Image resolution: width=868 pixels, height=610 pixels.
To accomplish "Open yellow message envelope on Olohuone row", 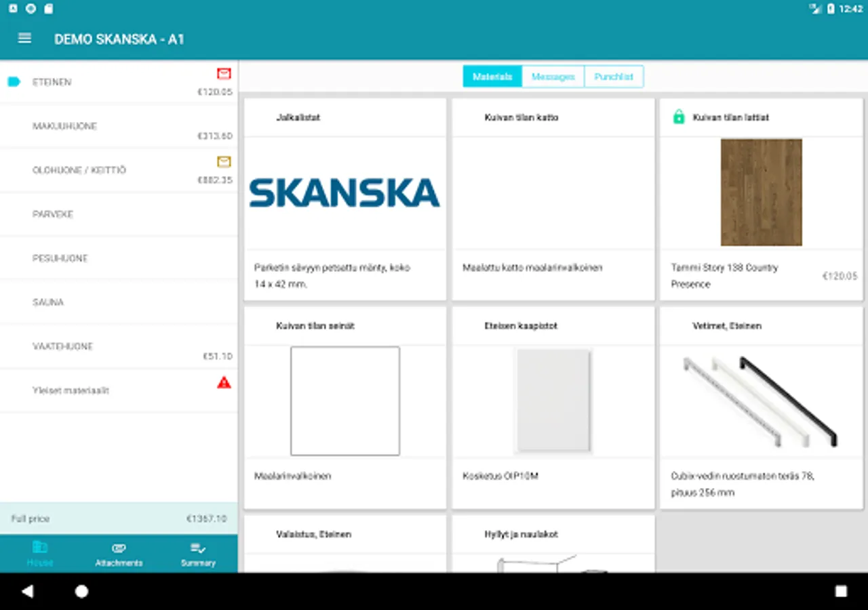I will tap(224, 162).
